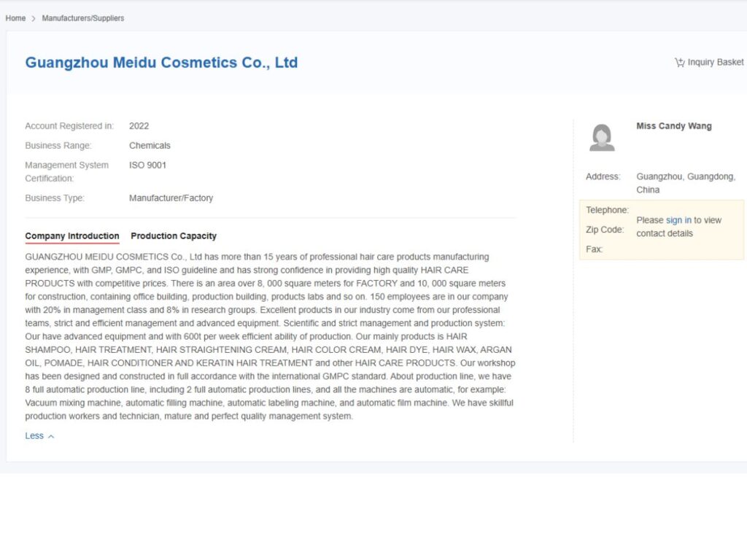
Task: Click the company introduction paragraph
Action: tap(270, 336)
